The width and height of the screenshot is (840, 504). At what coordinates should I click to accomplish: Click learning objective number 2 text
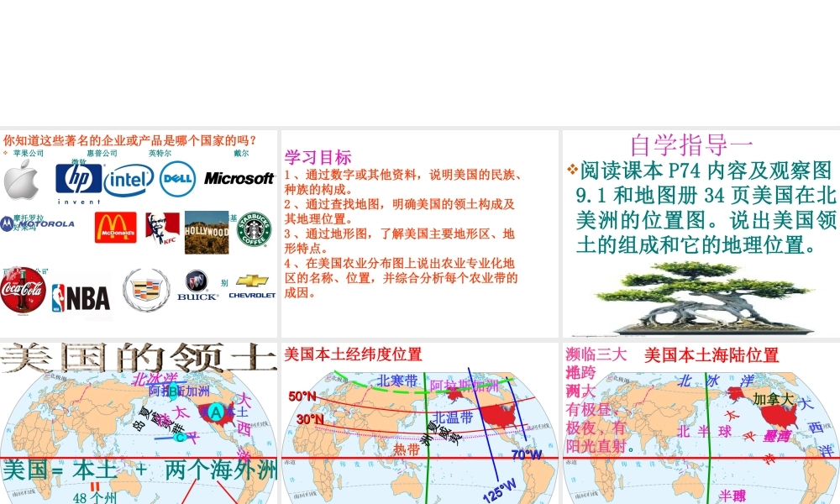[400, 212]
